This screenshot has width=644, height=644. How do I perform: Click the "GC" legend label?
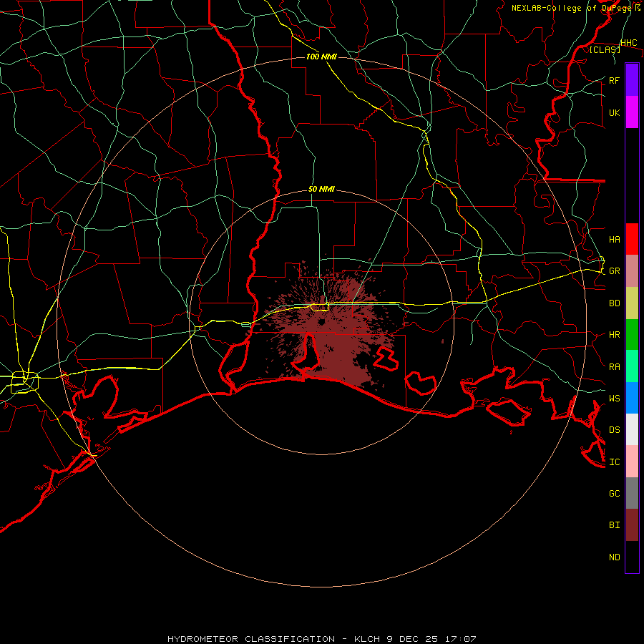pyautogui.click(x=614, y=493)
